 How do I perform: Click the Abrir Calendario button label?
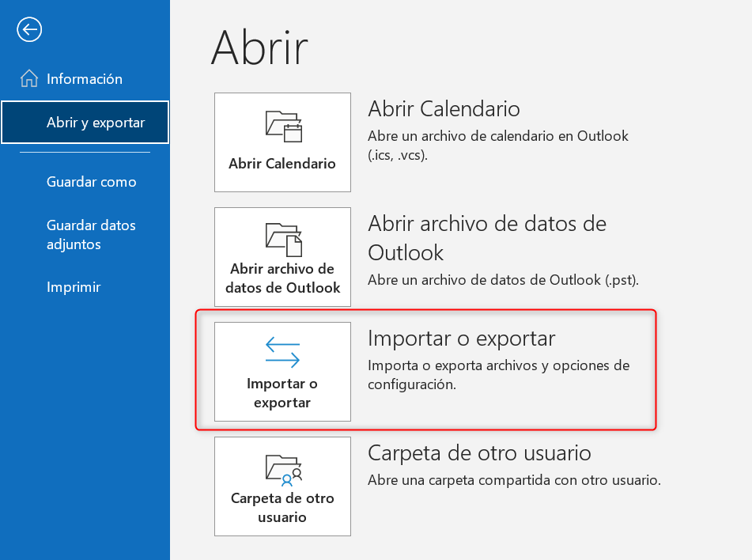click(x=282, y=164)
